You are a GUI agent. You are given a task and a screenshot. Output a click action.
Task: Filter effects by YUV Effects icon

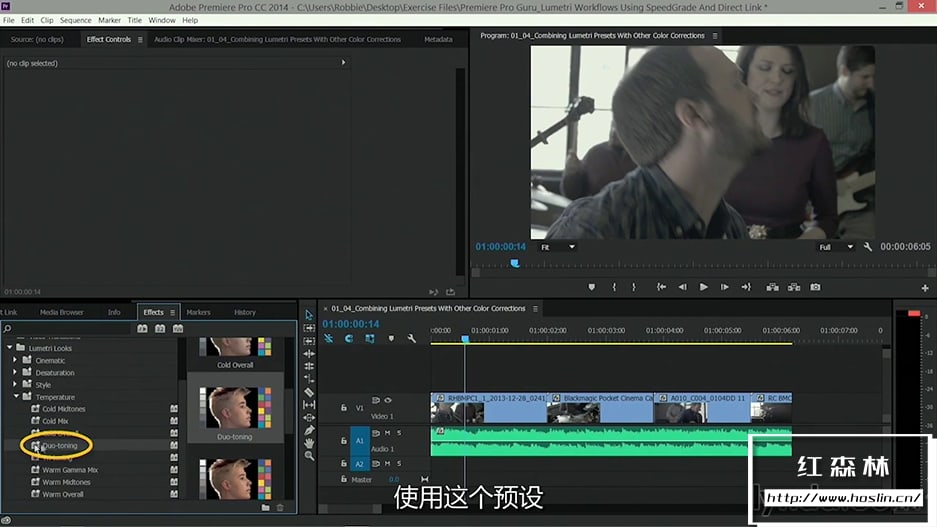[x=178, y=329]
